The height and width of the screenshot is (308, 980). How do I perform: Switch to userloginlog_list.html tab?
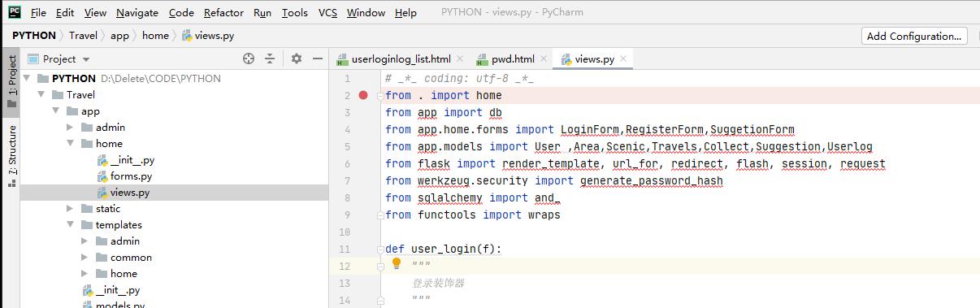click(401, 59)
